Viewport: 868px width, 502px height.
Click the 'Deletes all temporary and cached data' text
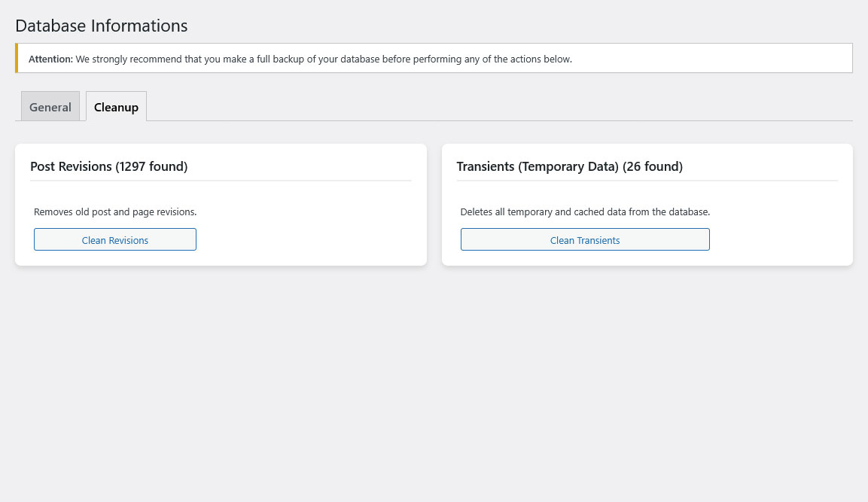click(585, 212)
